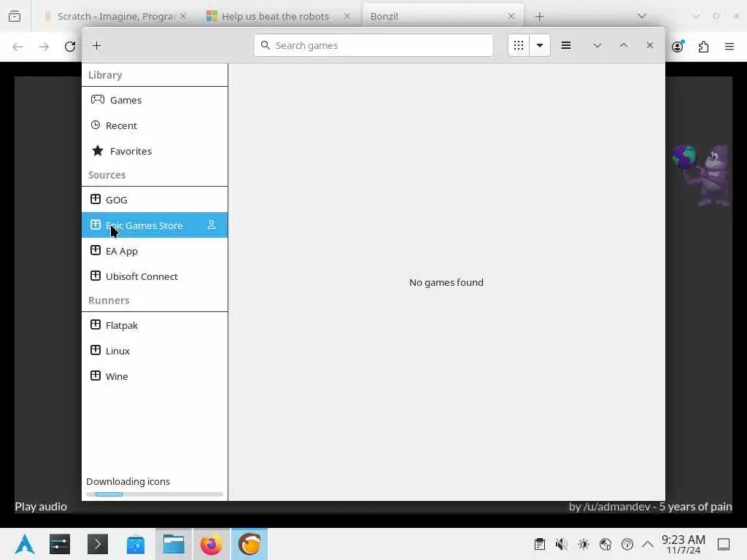747x560 pixels.
Task: Click the Games controller icon
Action: coord(98,99)
